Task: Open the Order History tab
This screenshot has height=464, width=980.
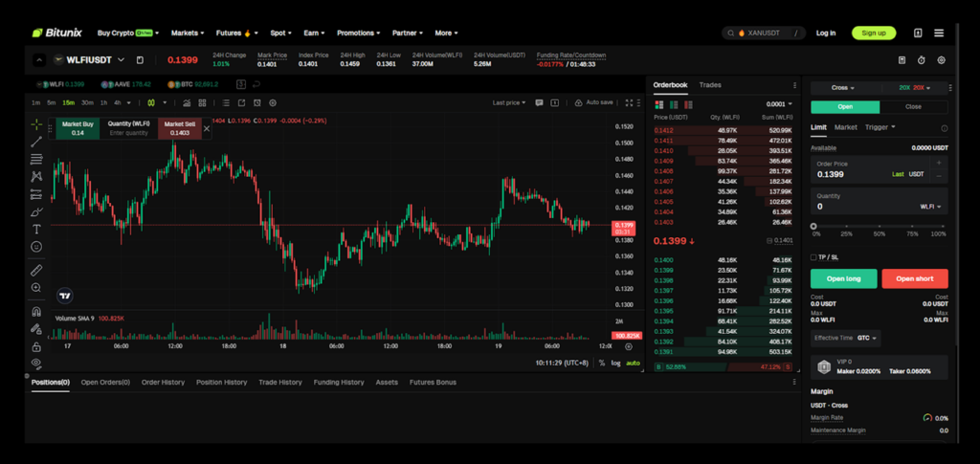Action: (163, 382)
